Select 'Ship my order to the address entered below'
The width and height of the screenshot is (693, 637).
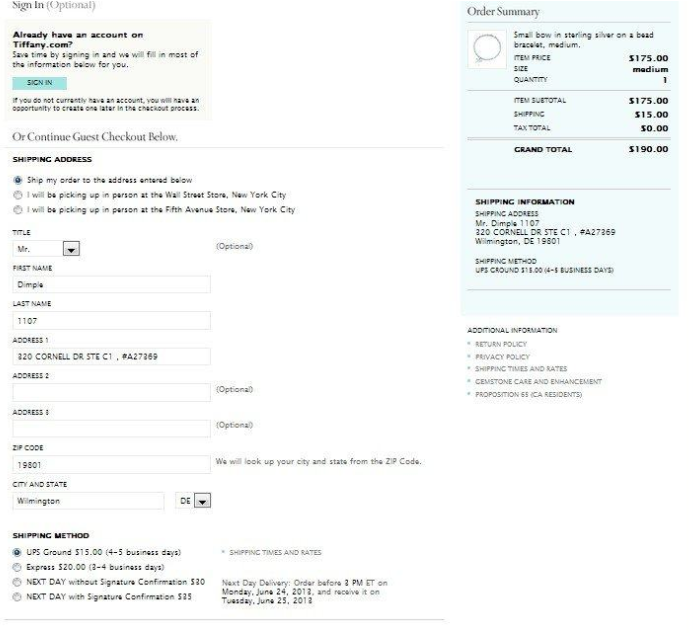(x=18, y=180)
